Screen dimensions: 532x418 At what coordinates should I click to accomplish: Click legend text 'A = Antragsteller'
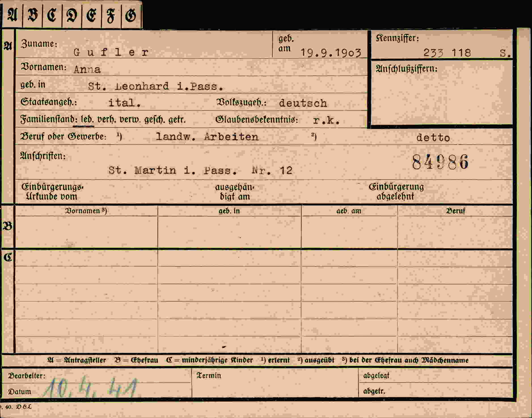click(76, 360)
